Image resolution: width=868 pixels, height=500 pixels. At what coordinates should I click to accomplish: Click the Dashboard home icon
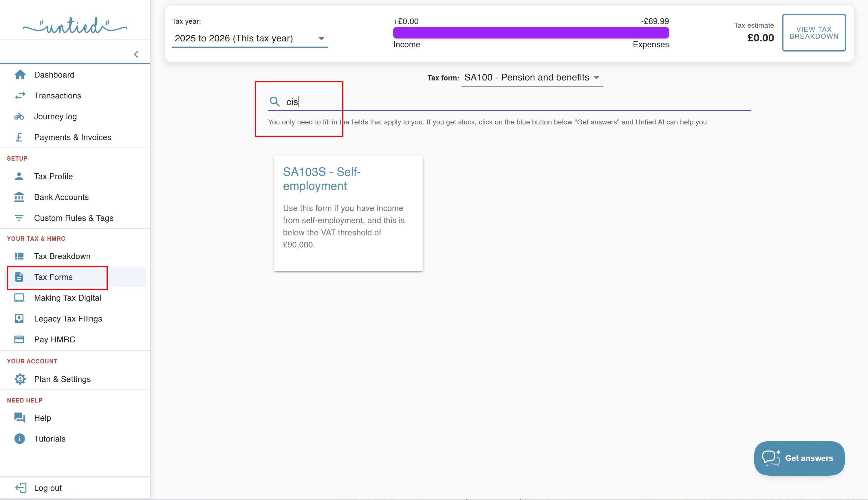[20, 75]
